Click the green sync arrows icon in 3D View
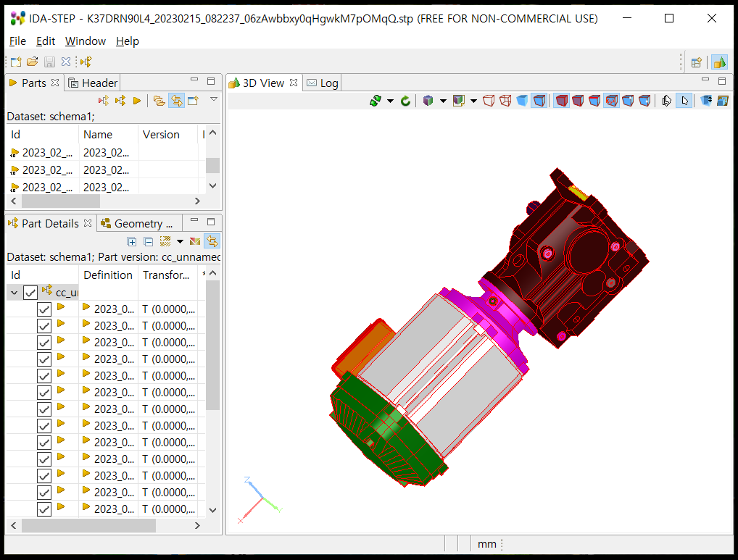Image resolution: width=738 pixels, height=560 pixels. pos(376,101)
